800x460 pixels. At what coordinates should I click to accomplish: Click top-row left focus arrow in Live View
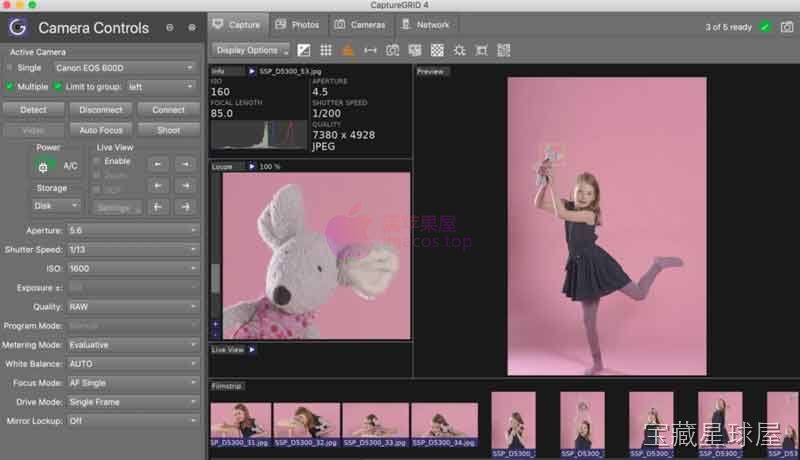point(158,164)
